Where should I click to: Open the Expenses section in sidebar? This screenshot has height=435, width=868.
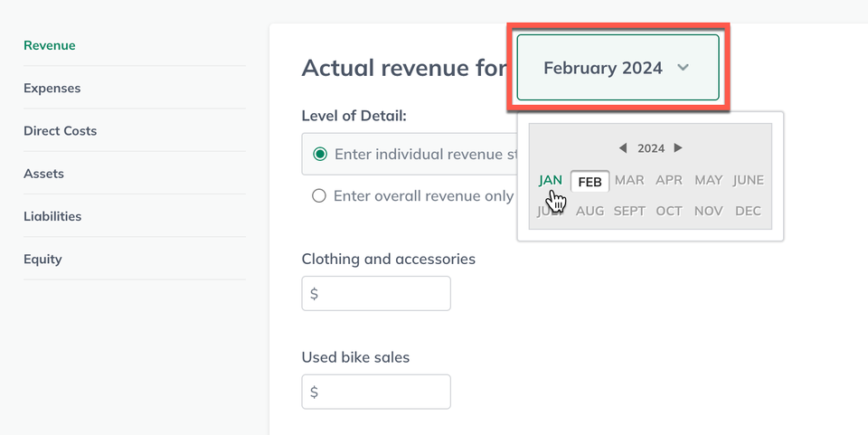(52, 88)
